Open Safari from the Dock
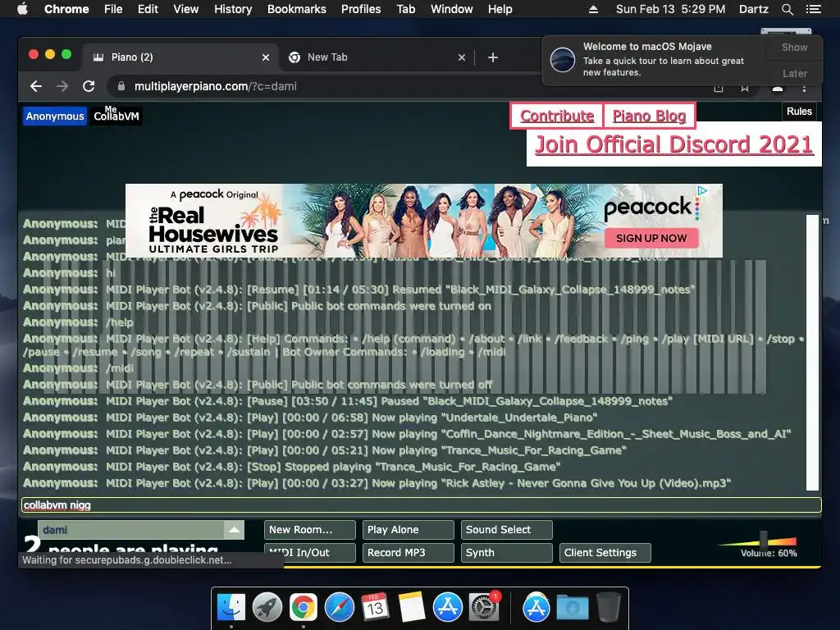Screen dimensions: 840x630 click(x=339, y=608)
